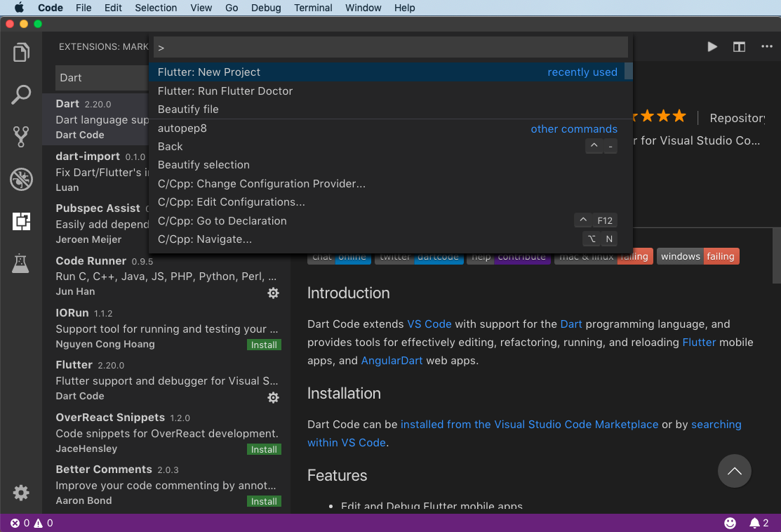Install the OverReact Snippets extension
This screenshot has height=532, width=781.
click(264, 449)
